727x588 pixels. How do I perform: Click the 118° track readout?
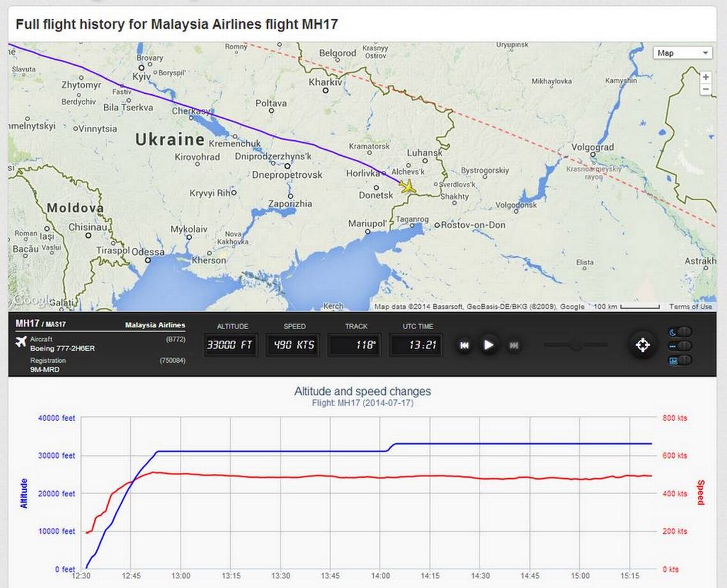354,345
